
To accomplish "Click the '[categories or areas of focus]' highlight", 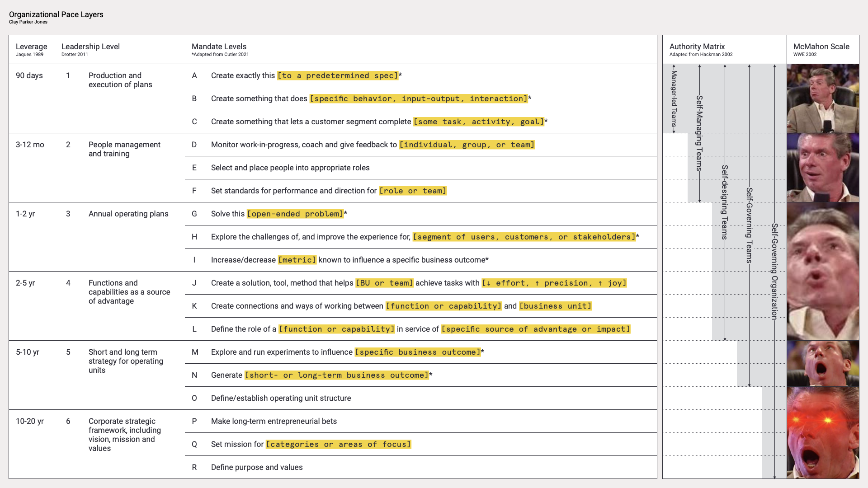I will point(338,444).
